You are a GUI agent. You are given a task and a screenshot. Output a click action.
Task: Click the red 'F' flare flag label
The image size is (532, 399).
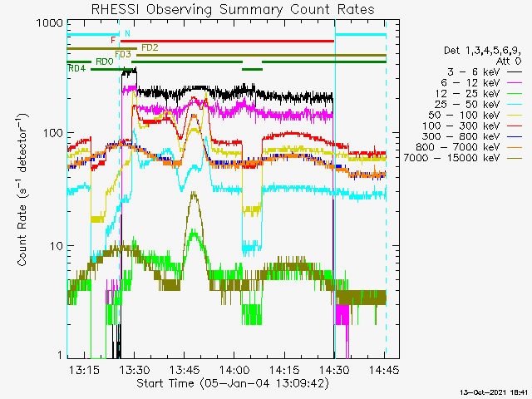pos(113,41)
